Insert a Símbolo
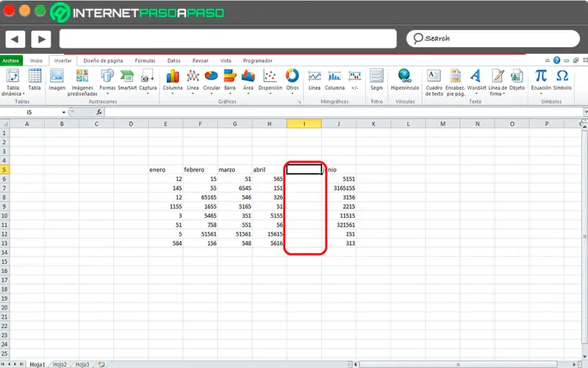Viewport: 588px width, 368px height. click(562, 79)
